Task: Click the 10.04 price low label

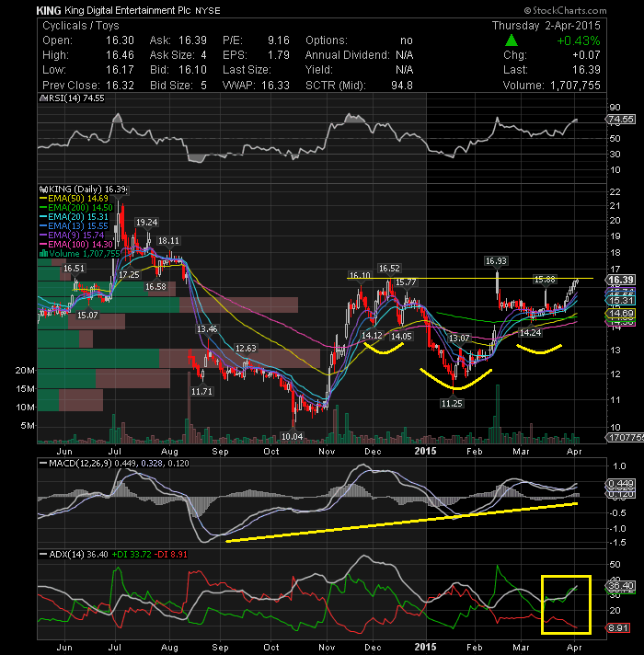Action: pyautogui.click(x=292, y=437)
